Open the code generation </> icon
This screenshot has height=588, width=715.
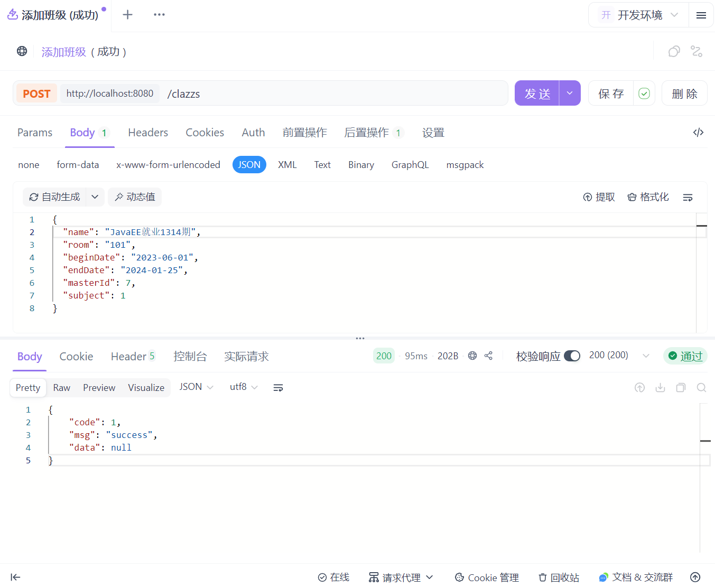(698, 132)
